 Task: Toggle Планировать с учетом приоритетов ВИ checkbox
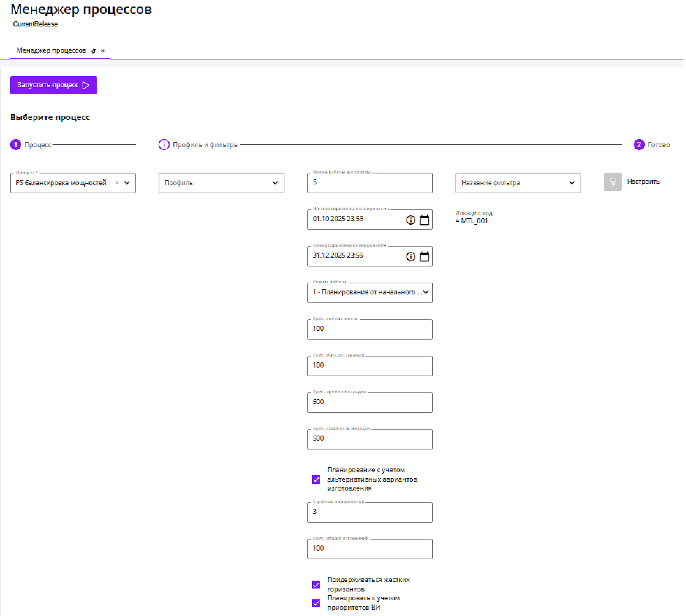point(316,603)
